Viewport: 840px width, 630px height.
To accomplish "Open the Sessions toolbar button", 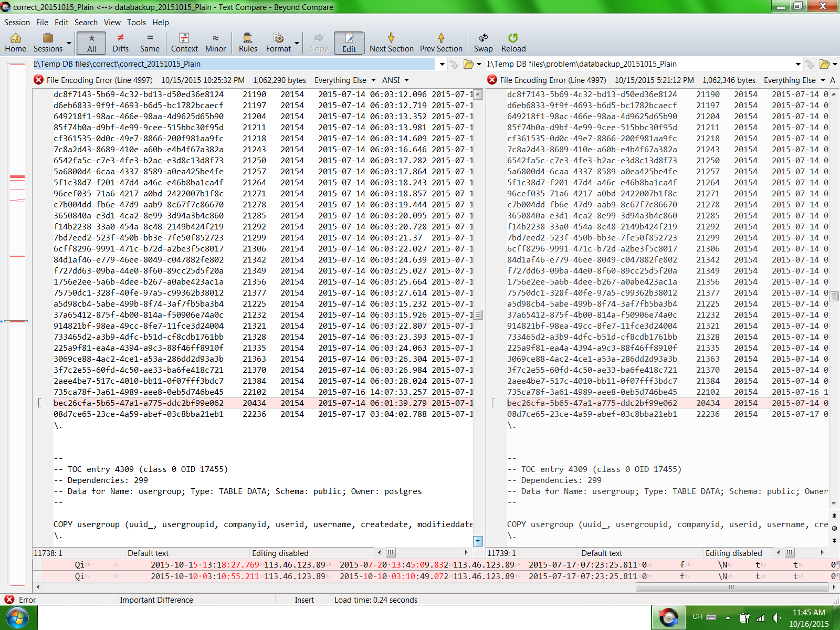I will [x=48, y=43].
